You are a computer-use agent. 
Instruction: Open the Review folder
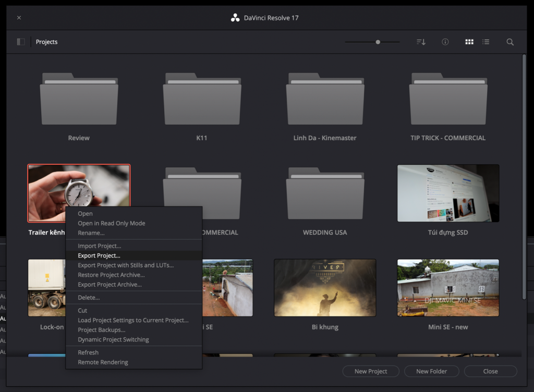[79, 99]
